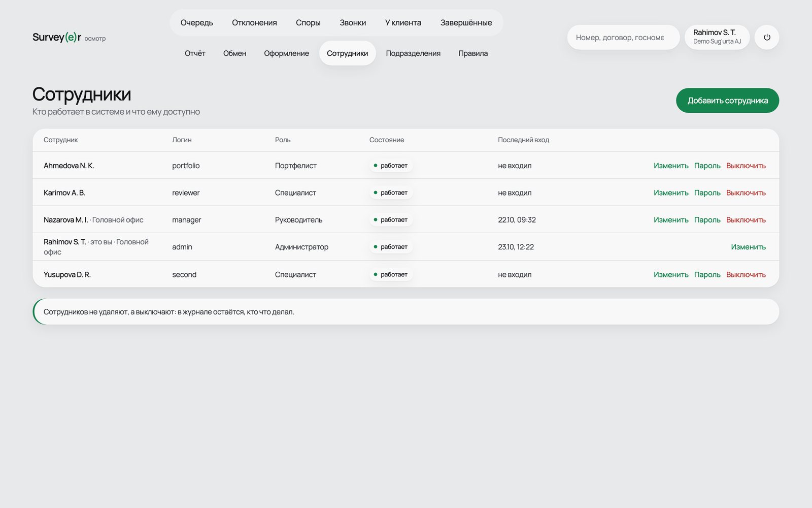Screen dimensions: 812x508
Task: Select the login 'reviewer'
Action: point(186,193)
